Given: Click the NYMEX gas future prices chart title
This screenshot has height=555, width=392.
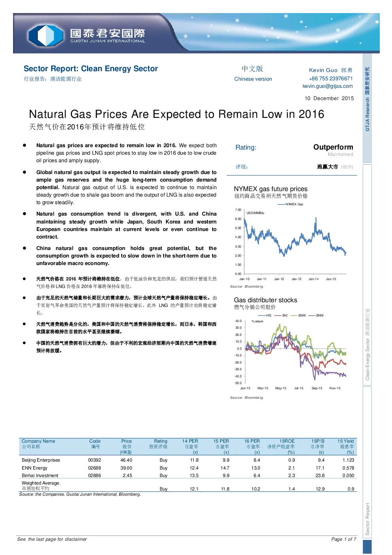Looking at the screenshot, I should [x=271, y=189].
